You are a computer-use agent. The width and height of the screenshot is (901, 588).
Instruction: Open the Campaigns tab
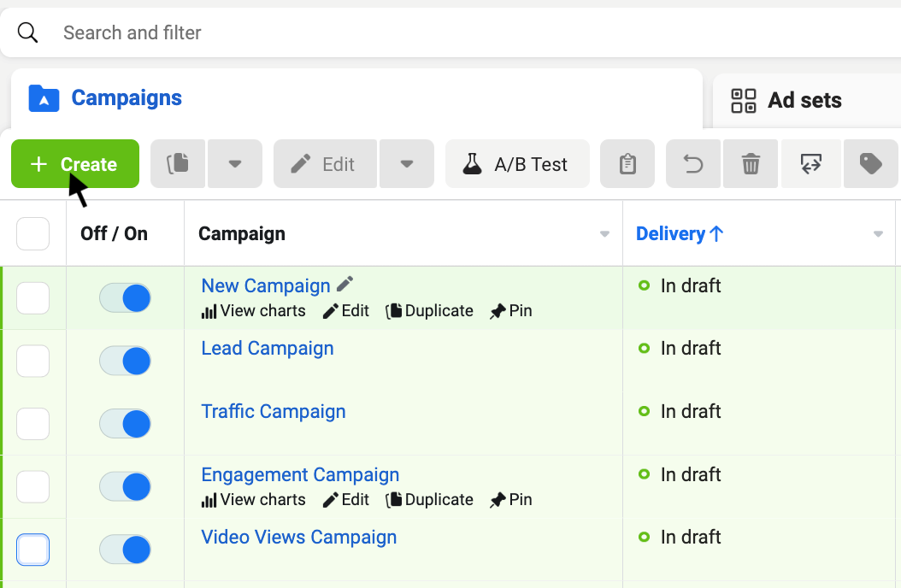[x=356, y=98]
